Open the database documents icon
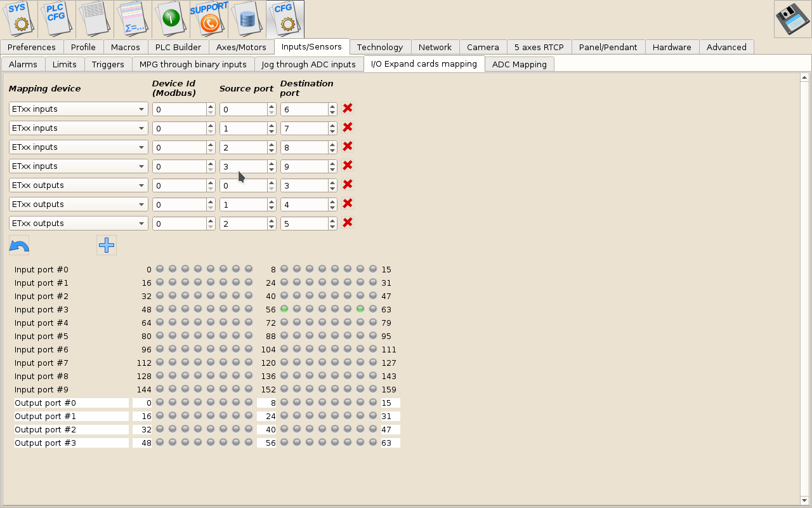This screenshot has height=508, width=812. click(x=247, y=19)
